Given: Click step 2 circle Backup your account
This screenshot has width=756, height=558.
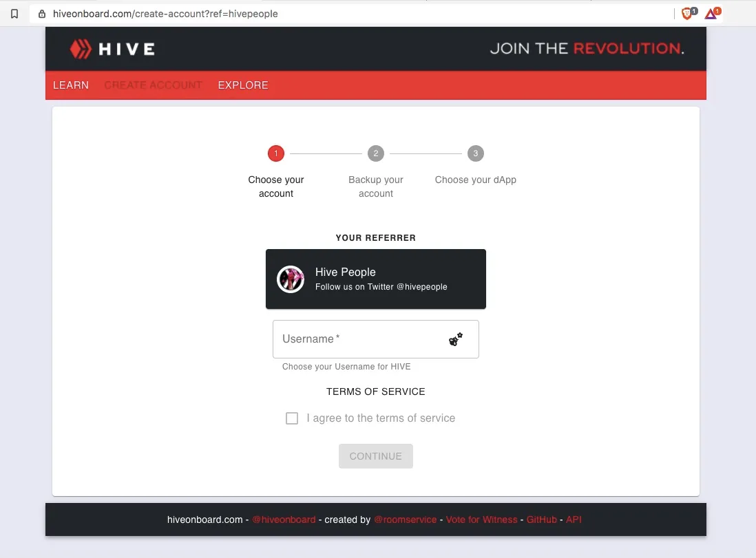Looking at the screenshot, I should point(375,153).
